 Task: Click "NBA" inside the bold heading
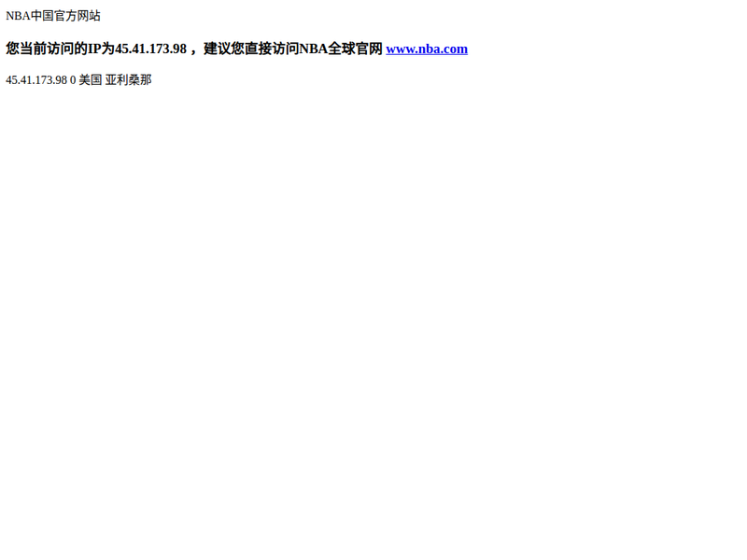click(x=314, y=49)
